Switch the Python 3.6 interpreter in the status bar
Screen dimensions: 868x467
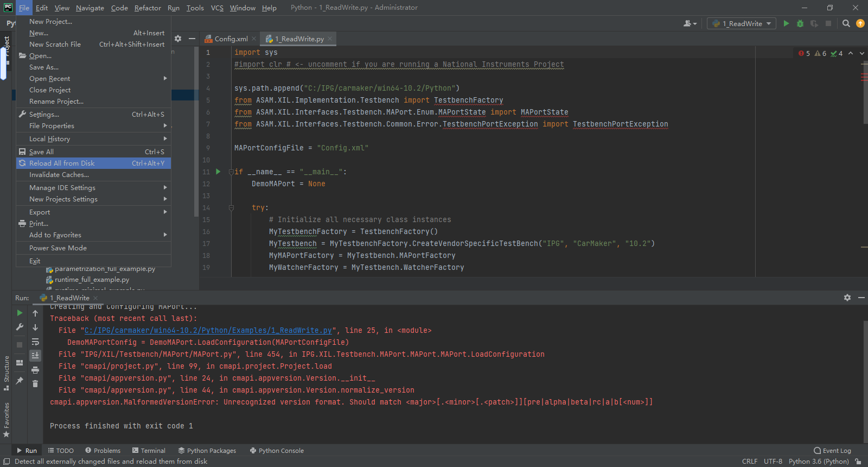819,462
